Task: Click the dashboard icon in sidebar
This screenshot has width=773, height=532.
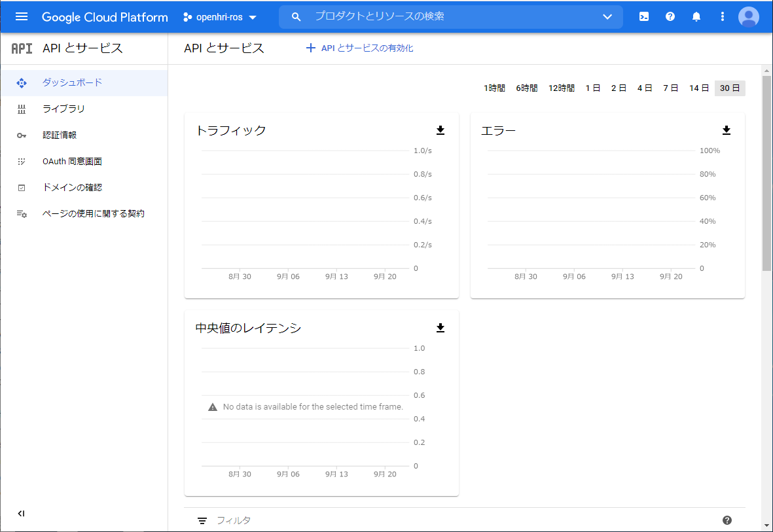Action: coord(21,83)
